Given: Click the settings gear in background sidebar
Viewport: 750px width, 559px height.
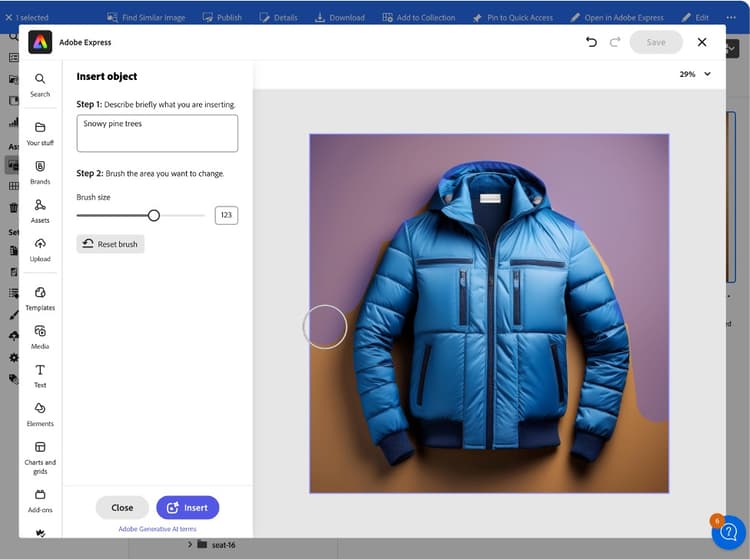Looking at the screenshot, I should pyautogui.click(x=14, y=357).
